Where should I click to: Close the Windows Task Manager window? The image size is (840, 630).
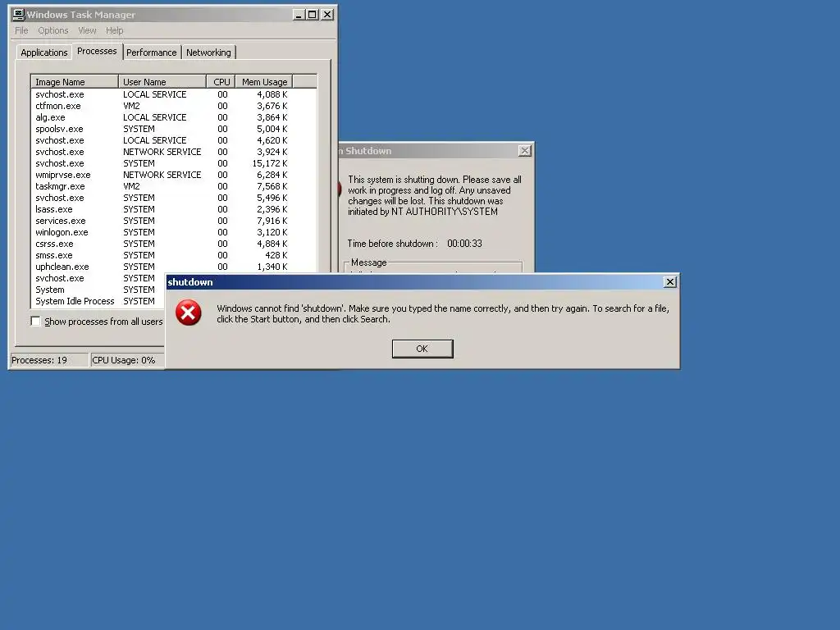click(326, 15)
